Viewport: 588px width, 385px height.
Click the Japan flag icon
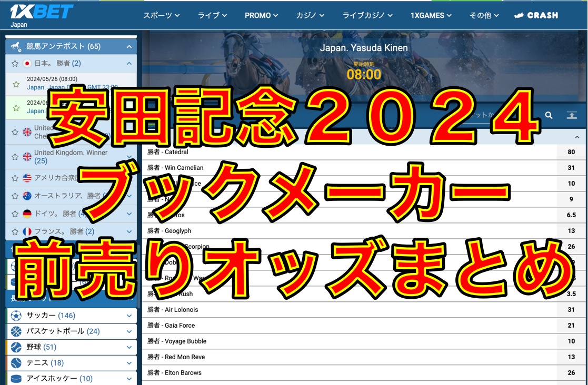27,63
